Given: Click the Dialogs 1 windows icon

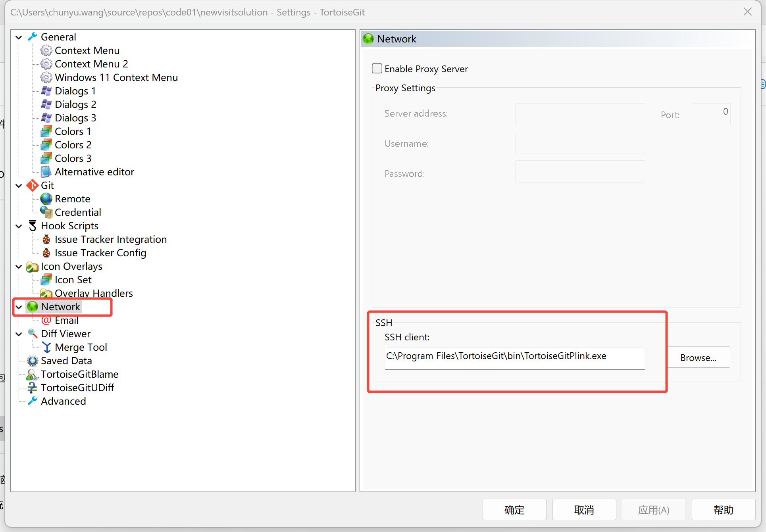Looking at the screenshot, I should (x=46, y=91).
